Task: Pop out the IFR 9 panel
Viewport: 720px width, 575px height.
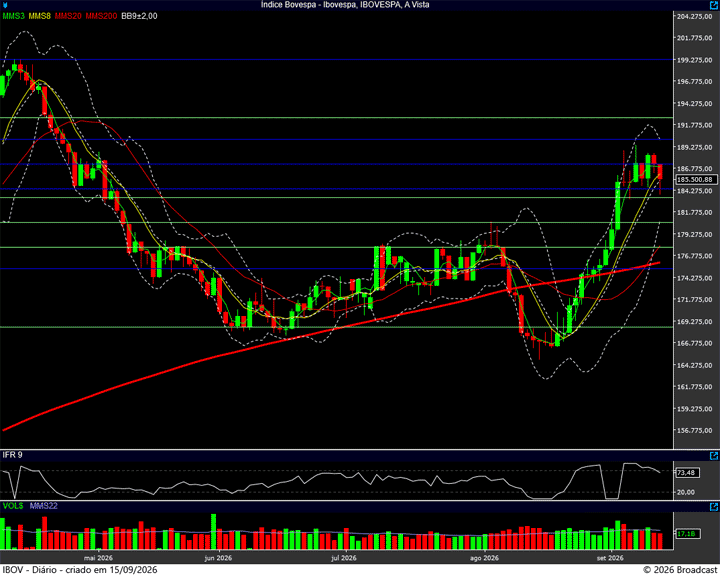Action: (x=714, y=456)
